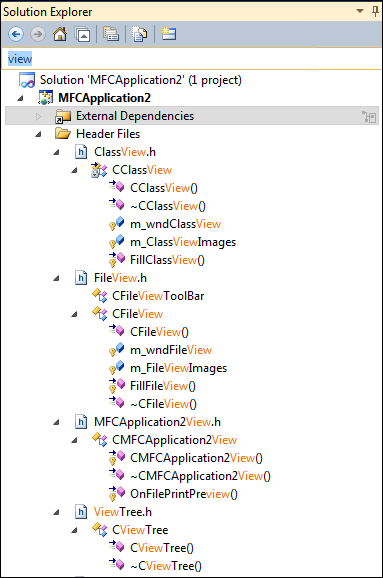Viewport: 383px width, 578px height.
Task: Click the Forward navigation arrow button
Action: [38, 34]
